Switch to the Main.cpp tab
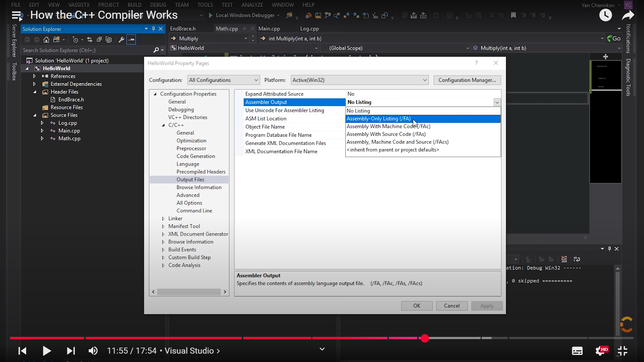The height and width of the screenshot is (362, 644). point(269,29)
